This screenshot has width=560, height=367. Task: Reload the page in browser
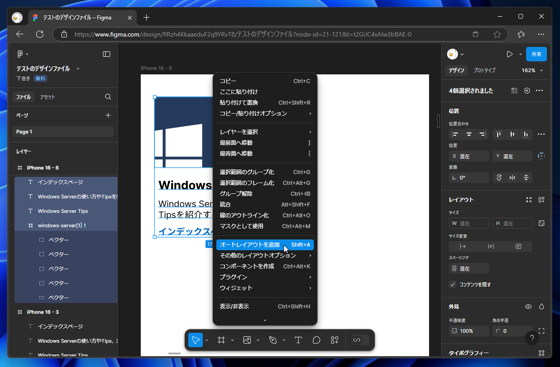click(40, 34)
